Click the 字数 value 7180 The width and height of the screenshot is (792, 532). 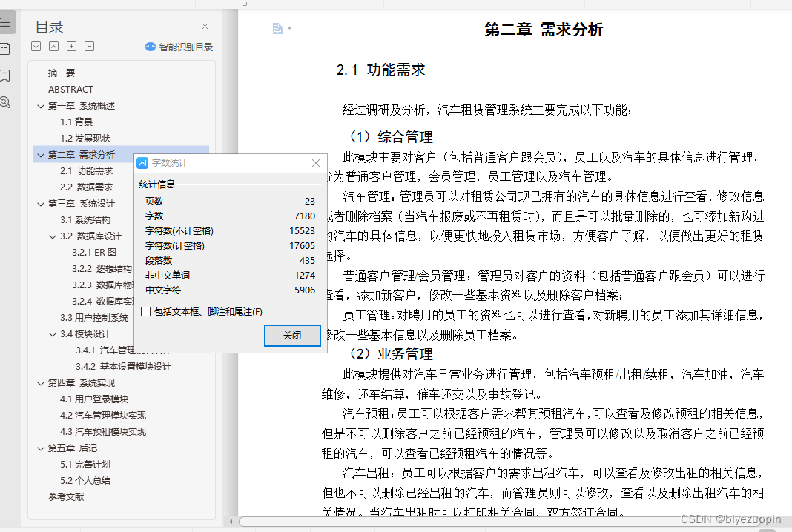point(305,216)
